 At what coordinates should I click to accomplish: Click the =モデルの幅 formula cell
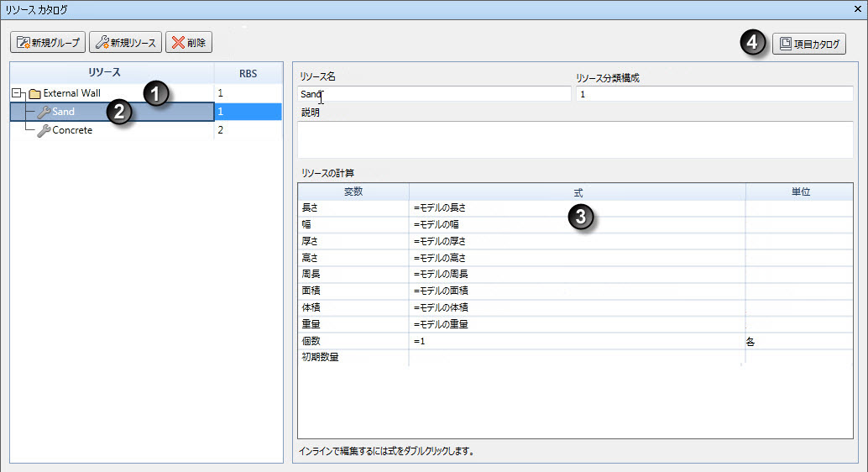[578, 225]
